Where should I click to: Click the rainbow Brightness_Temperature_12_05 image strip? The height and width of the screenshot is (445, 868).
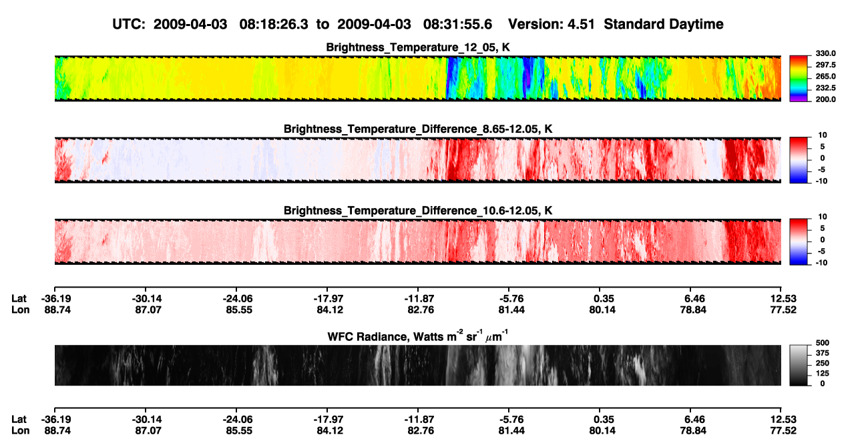(x=417, y=79)
